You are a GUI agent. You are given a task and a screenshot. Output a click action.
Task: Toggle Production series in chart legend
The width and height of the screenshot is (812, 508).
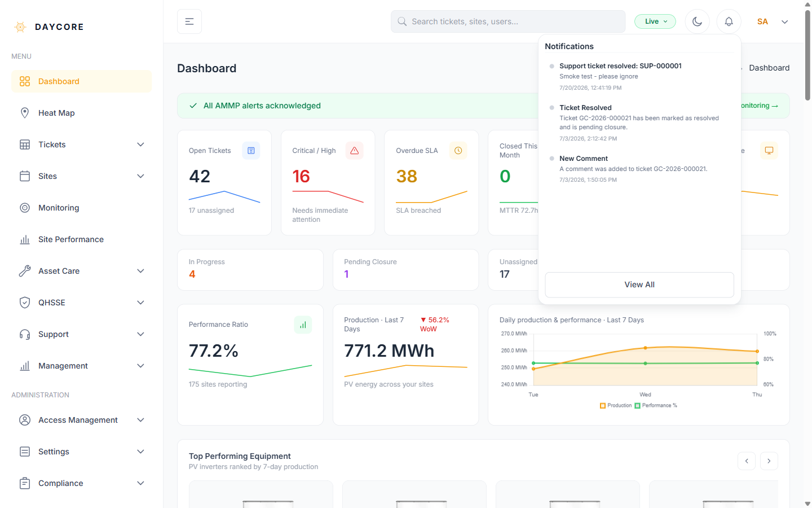[616, 405]
